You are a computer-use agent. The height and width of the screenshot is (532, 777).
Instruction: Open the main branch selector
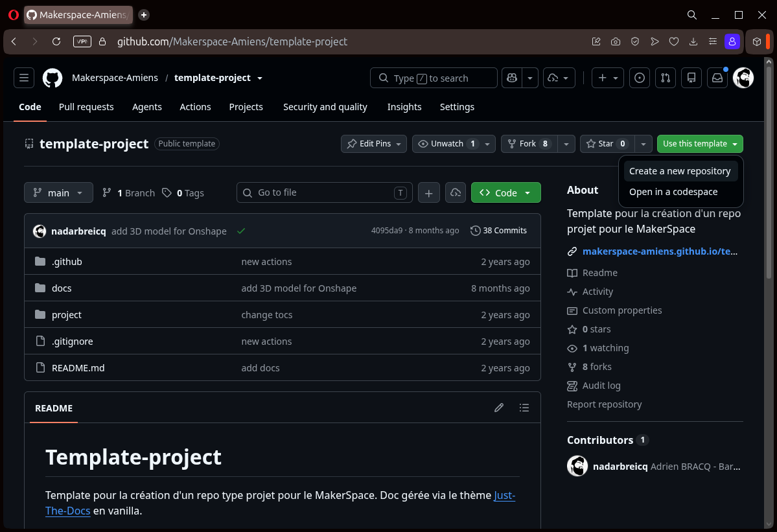pos(58,192)
